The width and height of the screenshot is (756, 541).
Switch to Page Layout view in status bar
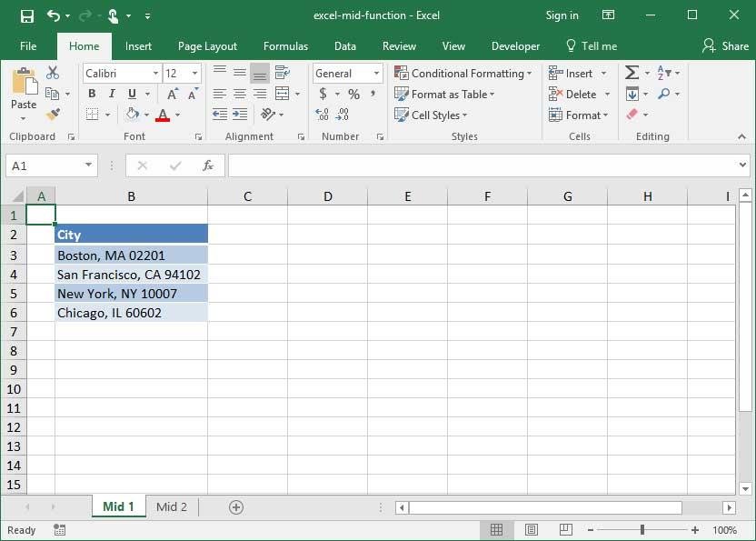click(532, 530)
